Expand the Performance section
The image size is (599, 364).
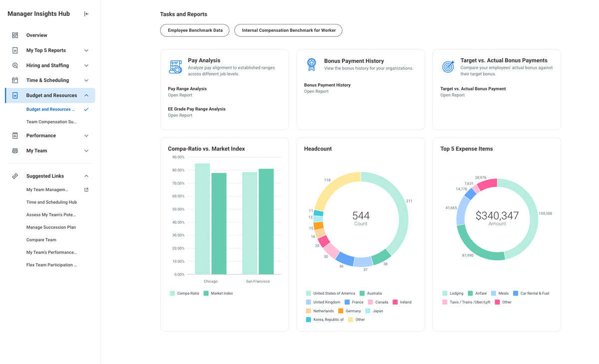coord(85,135)
